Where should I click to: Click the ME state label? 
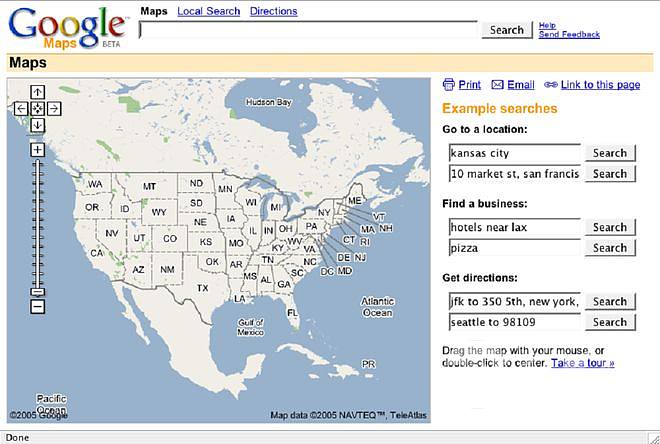pos(354,201)
